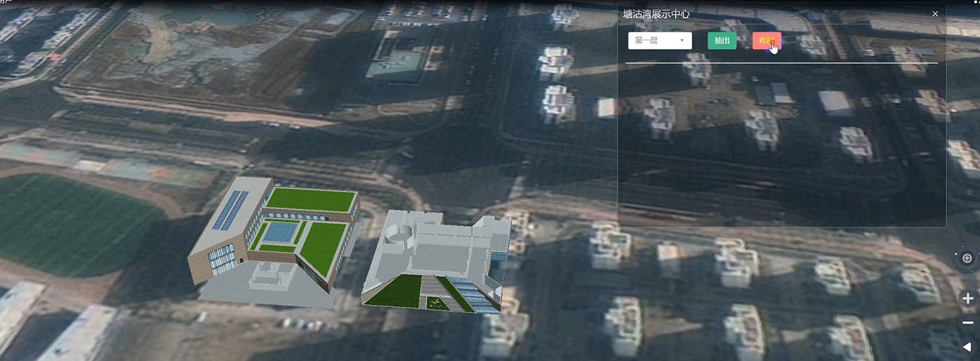
Task: Click the blue solar panels on the roof
Action: click(x=230, y=211)
